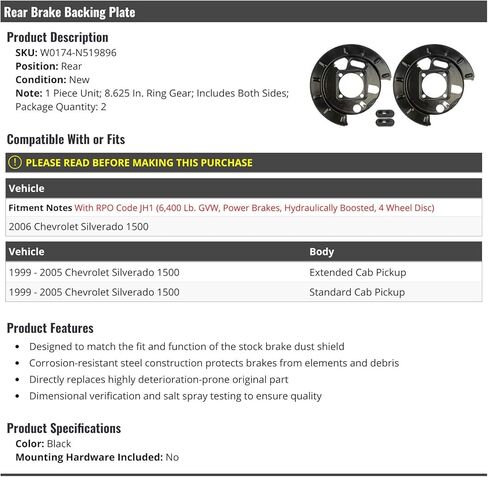This screenshot has width=488, height=477.
Task: Click the Color: Black specification
Action: [43, 444]
